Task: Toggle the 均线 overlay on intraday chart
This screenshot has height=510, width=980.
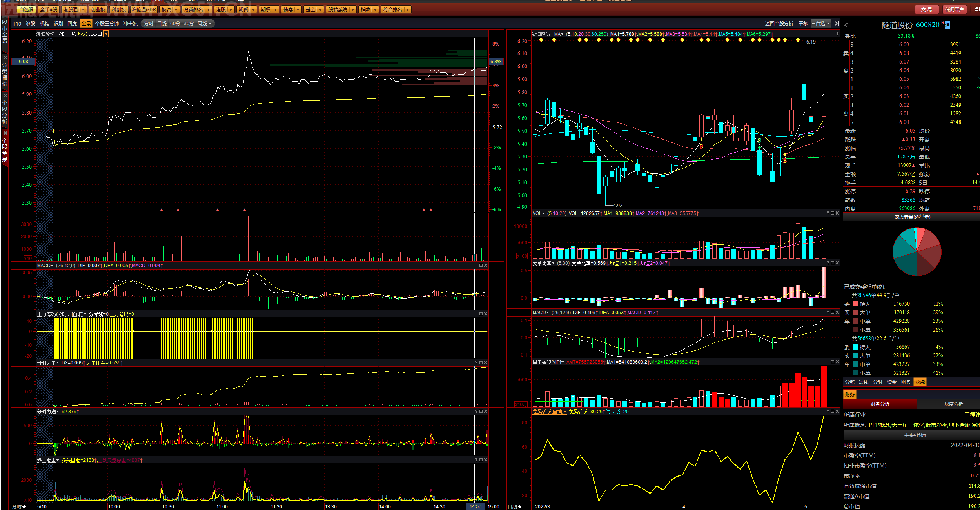Action: [82, 35]
